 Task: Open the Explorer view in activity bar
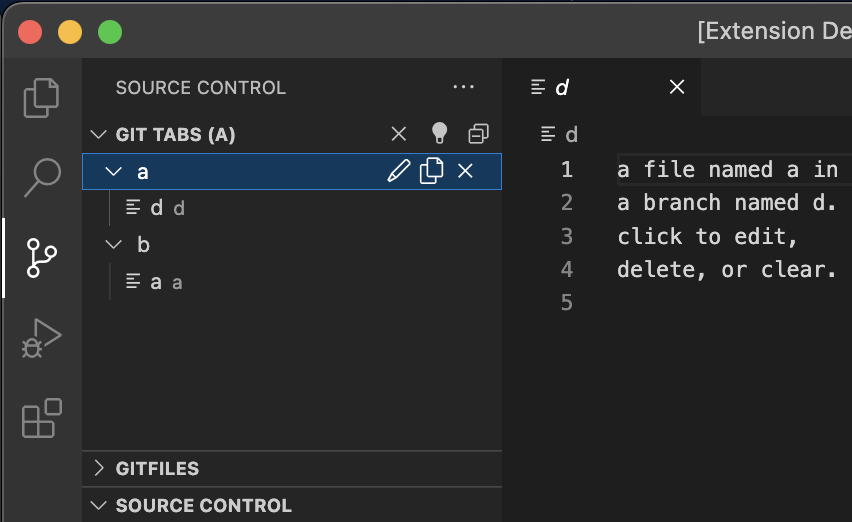[x=41, y=98]
